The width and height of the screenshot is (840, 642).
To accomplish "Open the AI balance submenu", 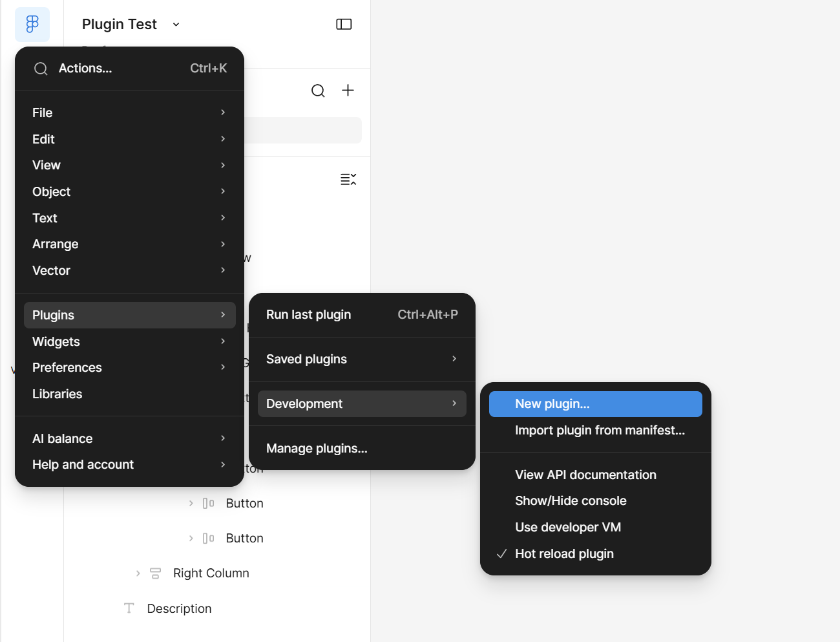I will pos(129,439).
